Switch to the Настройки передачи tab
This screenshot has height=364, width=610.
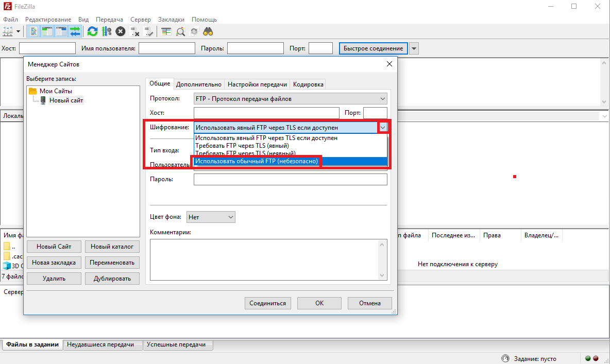pyautogui.click(x=257, y=84)
